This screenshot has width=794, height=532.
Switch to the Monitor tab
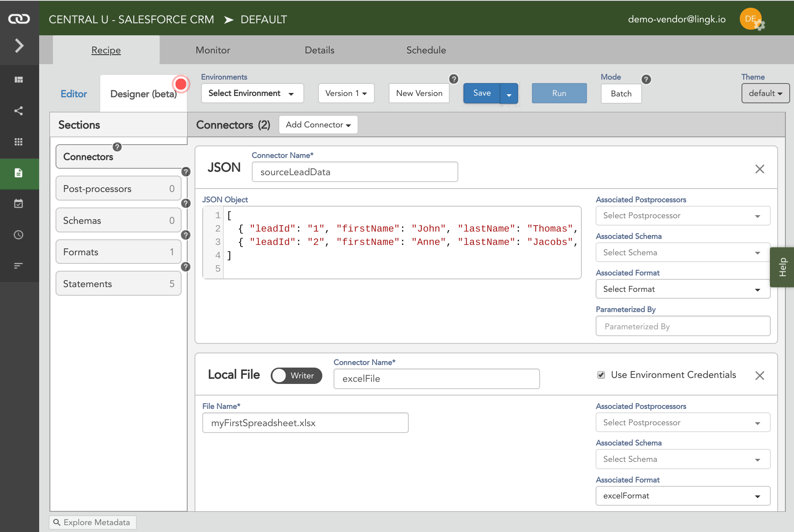(x=213, y=50)
